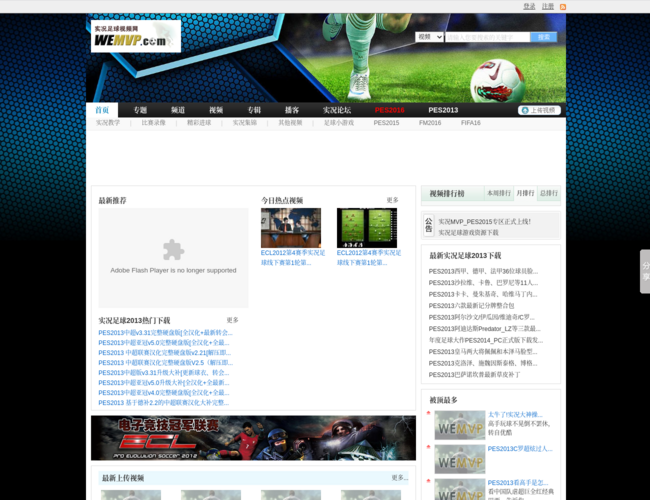Open the red PES2016 menu item
This screenshot has height=500, width=650.
click(x=390, y=110)
